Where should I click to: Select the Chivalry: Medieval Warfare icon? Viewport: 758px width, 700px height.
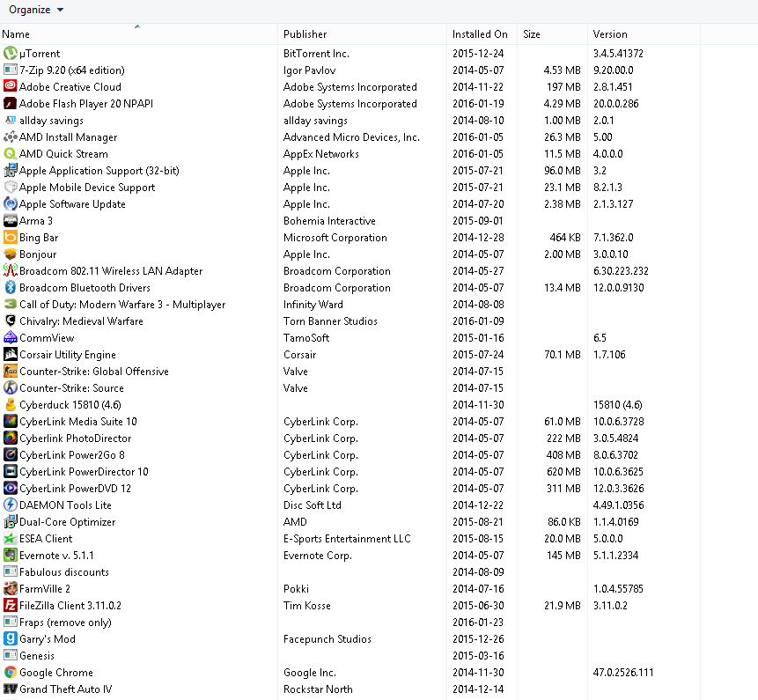(11, 321)
